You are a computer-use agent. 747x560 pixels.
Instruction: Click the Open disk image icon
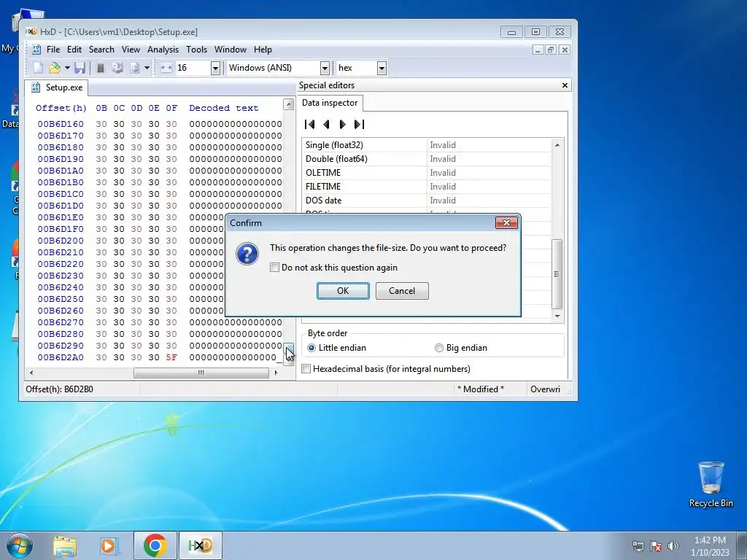tap(135, 68)
